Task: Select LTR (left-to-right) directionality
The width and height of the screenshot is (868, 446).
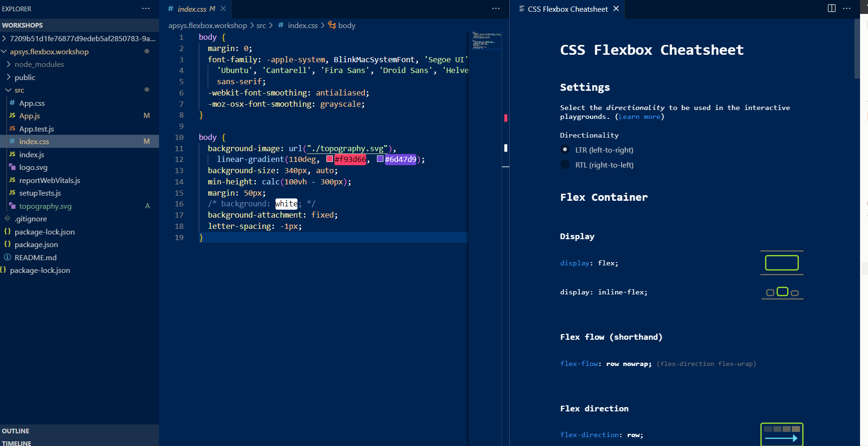Action: (565, 150)
